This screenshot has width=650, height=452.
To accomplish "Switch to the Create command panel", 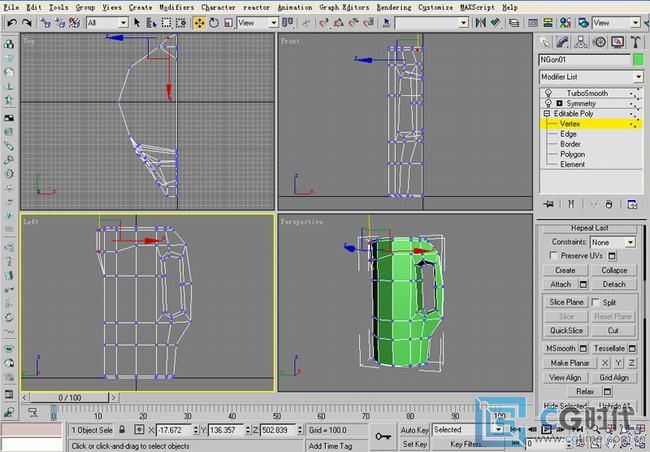I will [545, 42].
